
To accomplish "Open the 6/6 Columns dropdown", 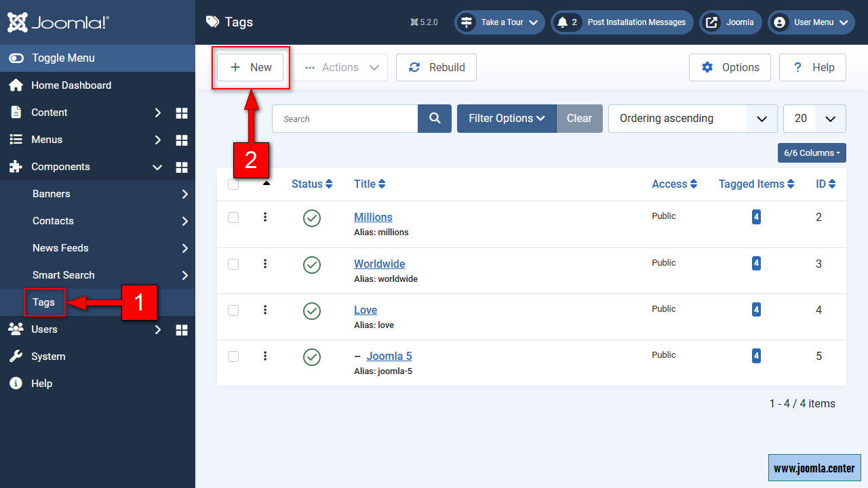I will [x=812, y=153].
